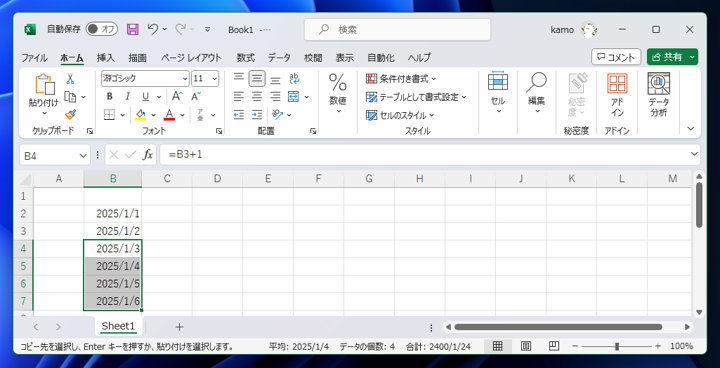Click the Copy icon in clipboard group

[x=70, y=96]
